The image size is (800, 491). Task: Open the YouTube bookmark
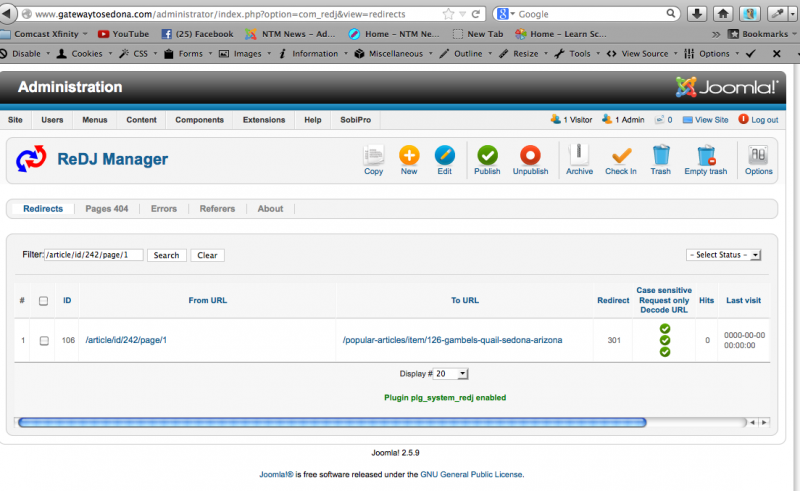tap(123, 34)
